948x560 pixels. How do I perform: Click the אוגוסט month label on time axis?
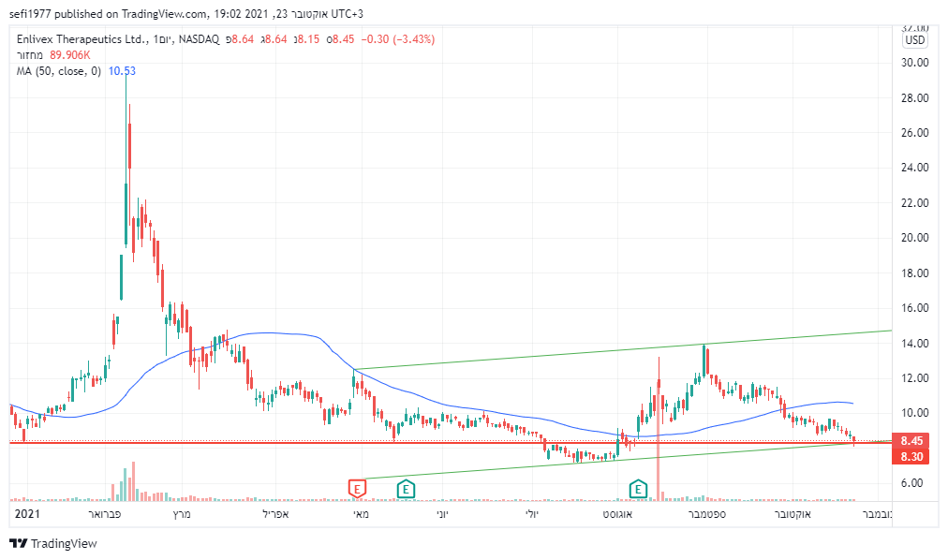click(617, 514)
